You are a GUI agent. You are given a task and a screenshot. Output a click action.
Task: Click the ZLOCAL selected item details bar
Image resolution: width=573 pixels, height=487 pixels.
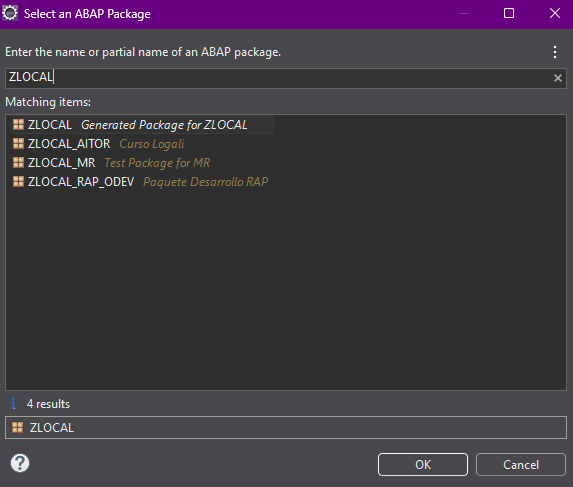(x=286, y=427)
